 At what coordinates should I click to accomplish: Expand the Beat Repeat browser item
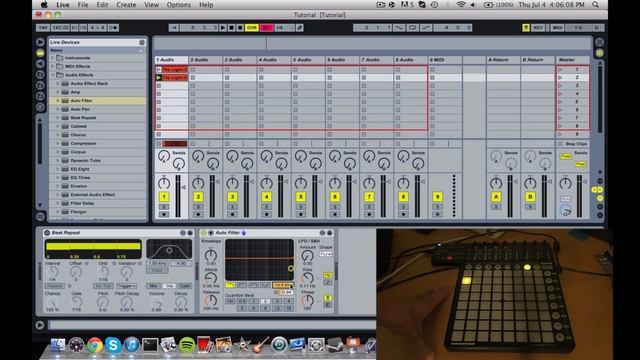coord(58,118)
